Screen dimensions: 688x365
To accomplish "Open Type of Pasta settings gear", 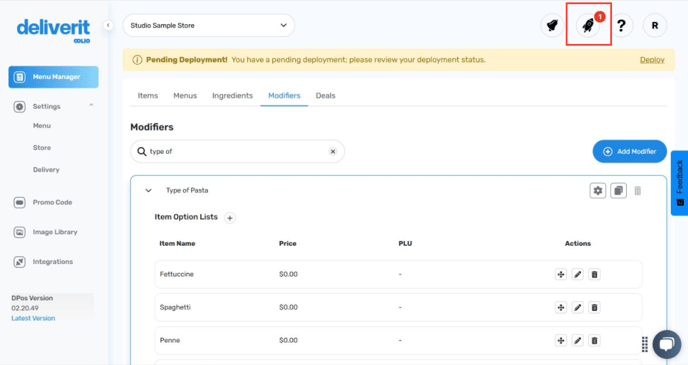I will [x=598, y=191].
